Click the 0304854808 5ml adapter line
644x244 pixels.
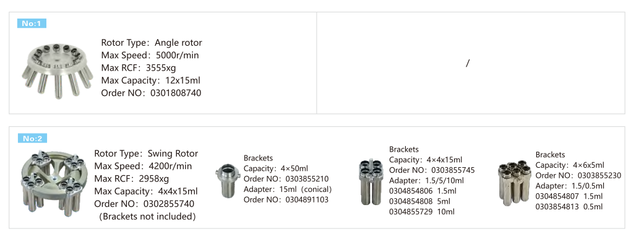[420, 202]
